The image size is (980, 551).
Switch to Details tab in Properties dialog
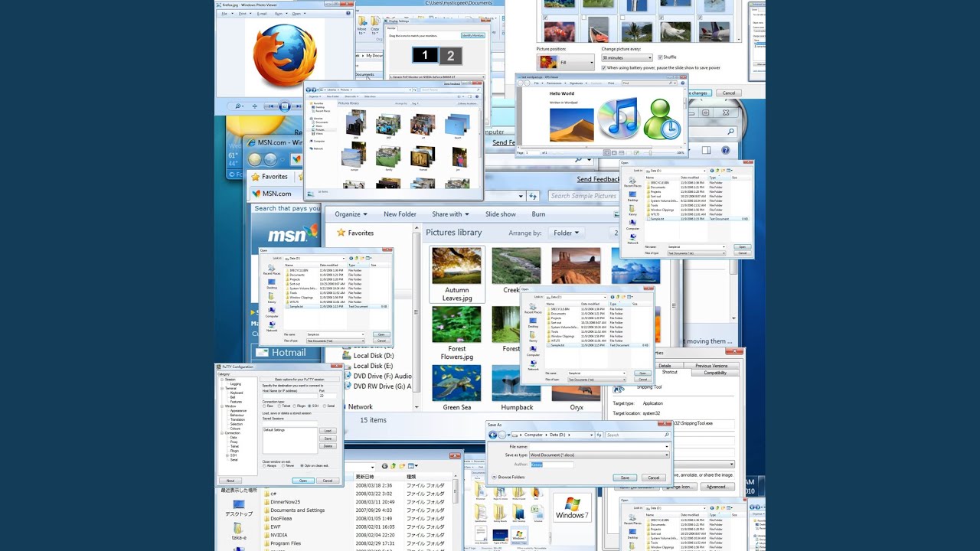pos(665,366)
